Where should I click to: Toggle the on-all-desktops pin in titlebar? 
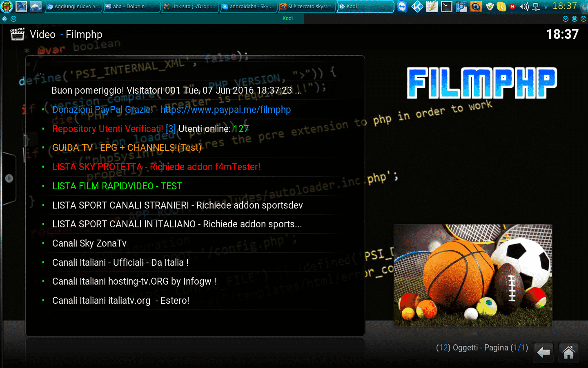point(13,19)
